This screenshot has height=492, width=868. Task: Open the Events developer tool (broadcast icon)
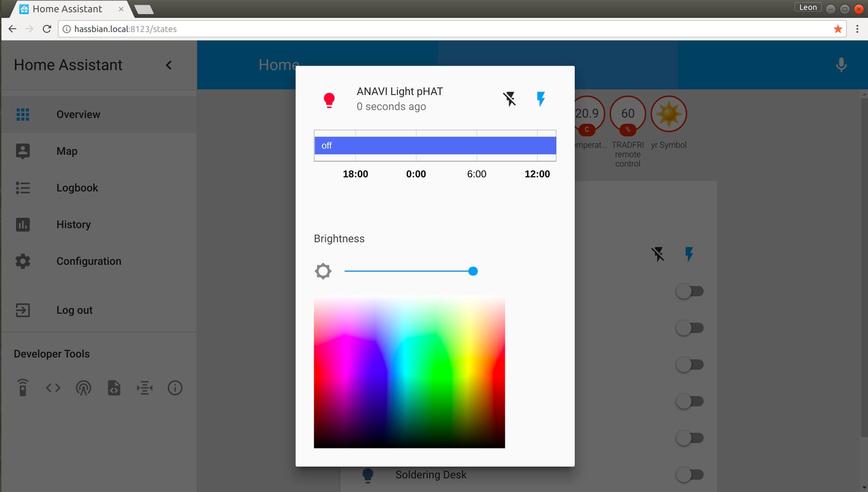click(84, 388)
